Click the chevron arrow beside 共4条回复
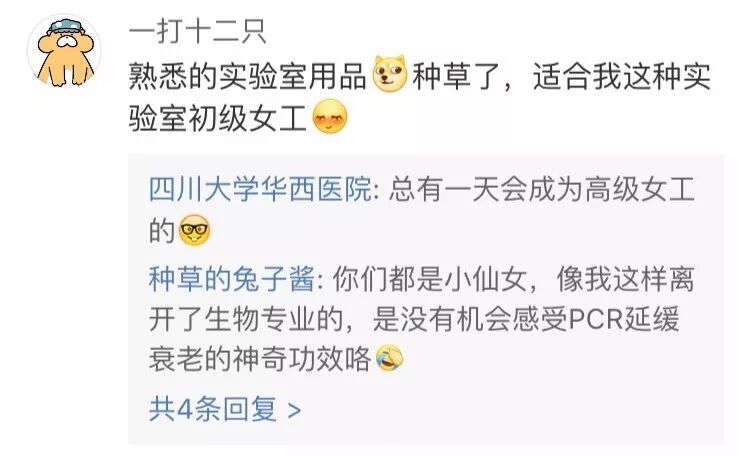 pos(295,411)
